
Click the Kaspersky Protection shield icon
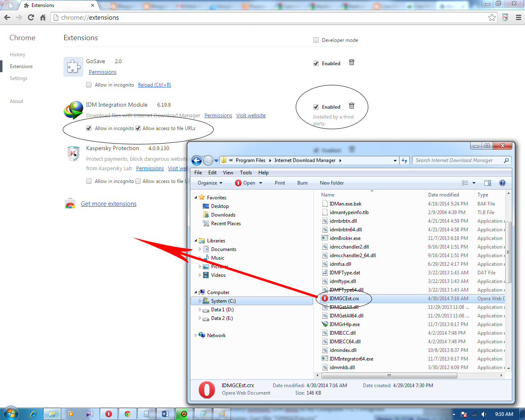coord(73,154)
